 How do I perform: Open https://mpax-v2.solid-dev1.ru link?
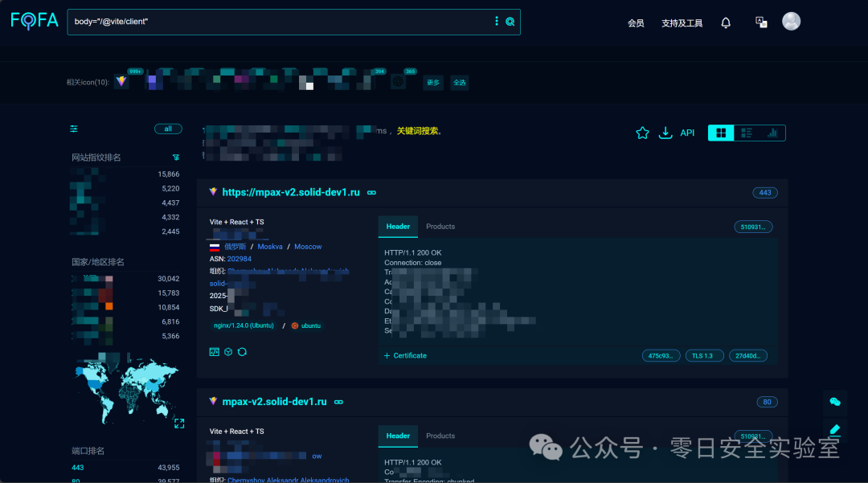point(291,193)
